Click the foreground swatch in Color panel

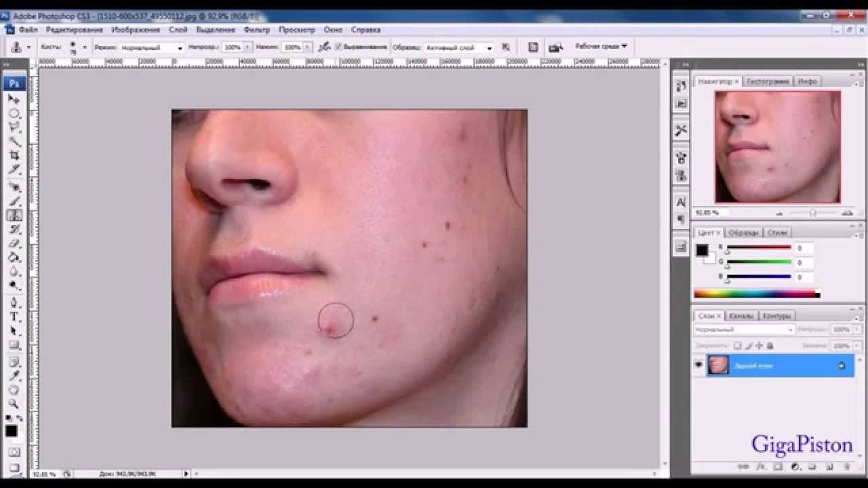(x=702, y=250)
